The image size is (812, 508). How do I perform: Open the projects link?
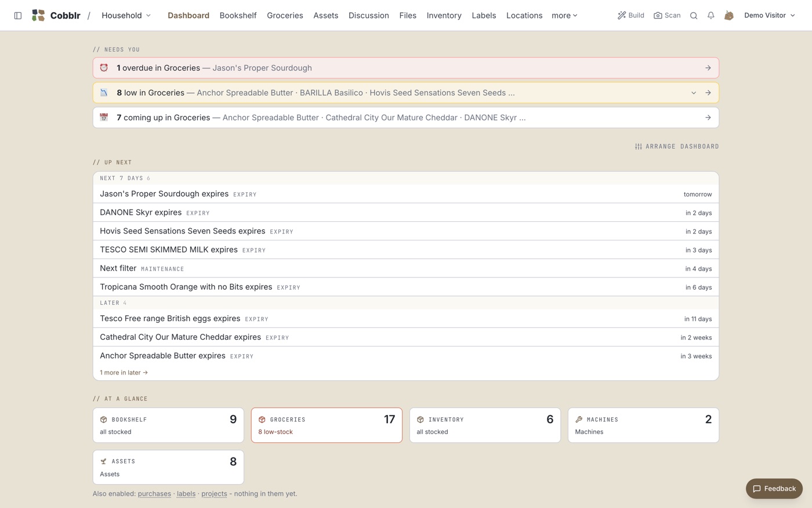pyautogui.click(x=214, y=494)
